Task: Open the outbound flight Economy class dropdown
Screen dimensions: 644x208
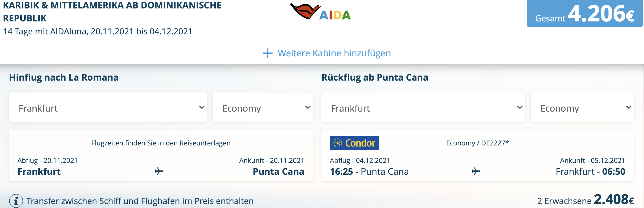Action: 263,107
